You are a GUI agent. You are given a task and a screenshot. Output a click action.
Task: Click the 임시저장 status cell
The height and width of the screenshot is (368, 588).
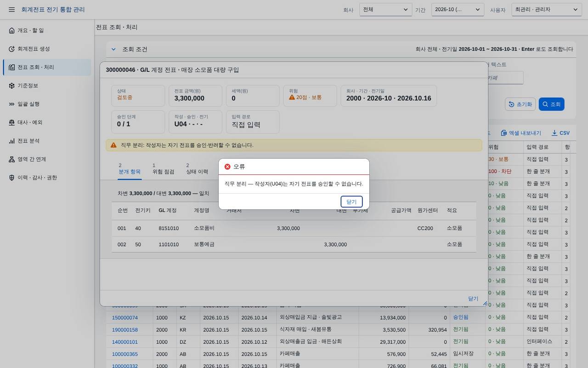point(463,354)
